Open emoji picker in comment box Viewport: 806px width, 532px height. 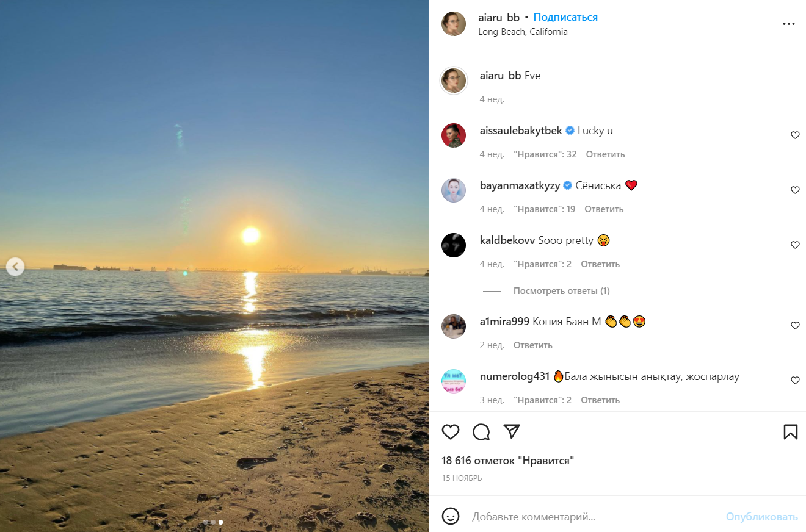(x=451, y=516)
